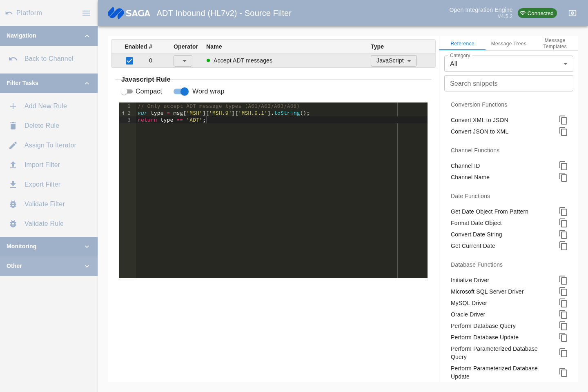Switch to the Message Trees tab
This screenshot has height=392, width=588.
pyautogui.click(x=509, y=44)
